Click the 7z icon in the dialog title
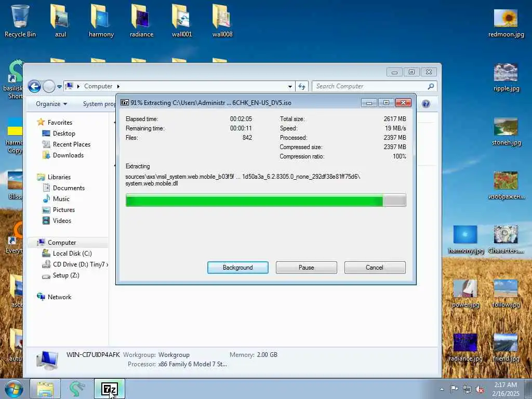Viewport: 532px width, 399px height. point(125,102)
